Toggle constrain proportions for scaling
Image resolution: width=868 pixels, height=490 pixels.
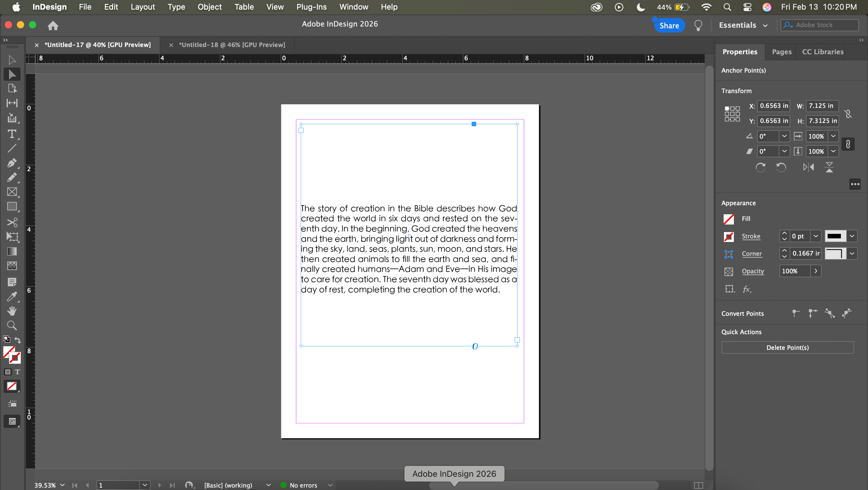[x=848, y=144]
